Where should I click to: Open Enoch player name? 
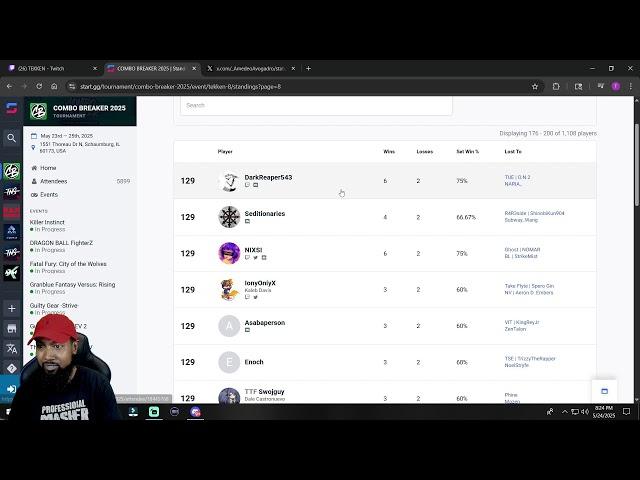pos(254,362)
